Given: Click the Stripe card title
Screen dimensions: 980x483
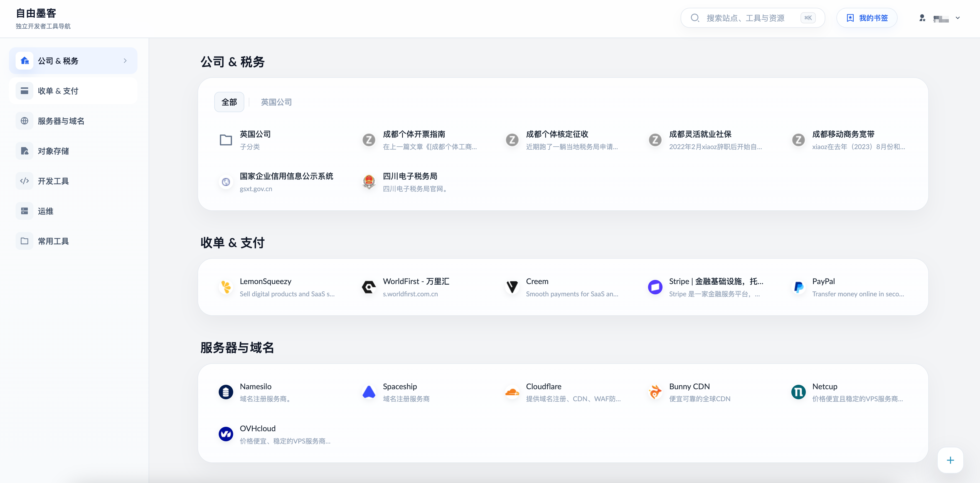Looking at the screenshot, I should click(x=716, y=282).
